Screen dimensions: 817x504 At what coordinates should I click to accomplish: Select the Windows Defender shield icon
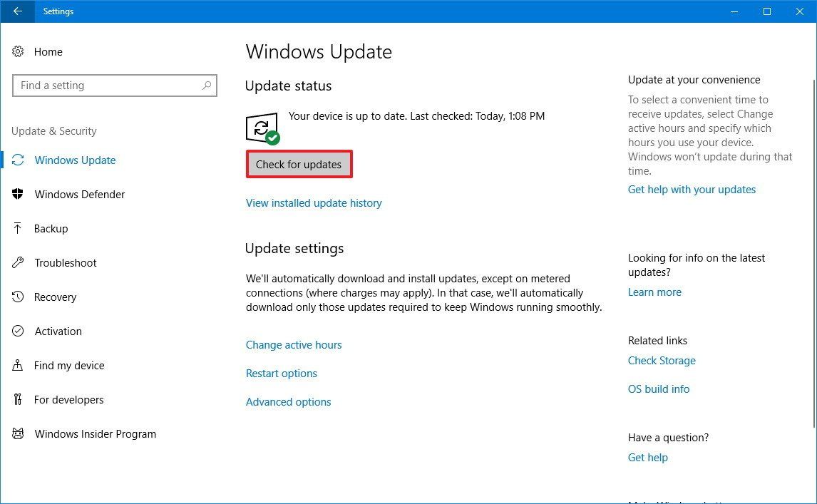click(x=18, y=194)
